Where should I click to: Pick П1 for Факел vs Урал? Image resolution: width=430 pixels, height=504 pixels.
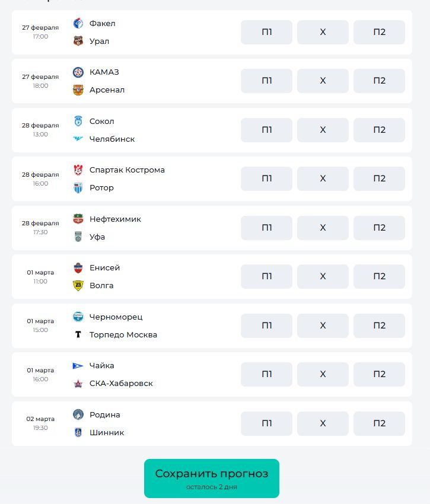pyautogui.click(x=266, y=32)
